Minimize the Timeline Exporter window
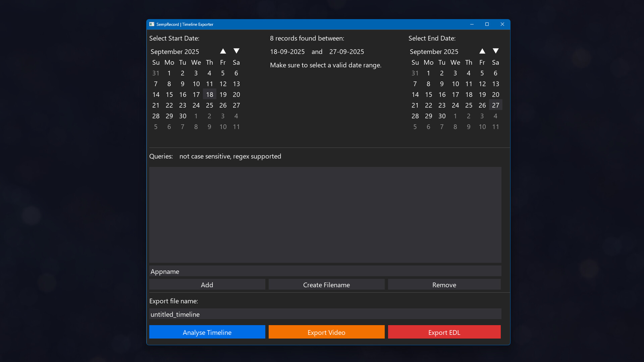Screen dimensions: 644x362 pos(472,24)
